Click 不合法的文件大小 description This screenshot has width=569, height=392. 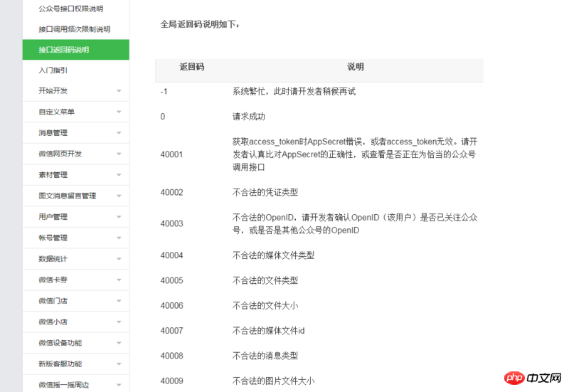tap(265, 306)
